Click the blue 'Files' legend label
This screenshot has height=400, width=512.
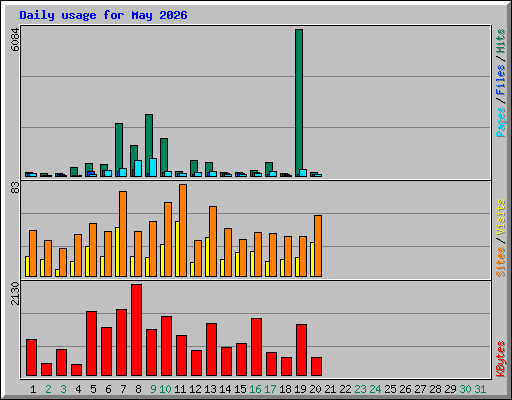coord(501,79)
